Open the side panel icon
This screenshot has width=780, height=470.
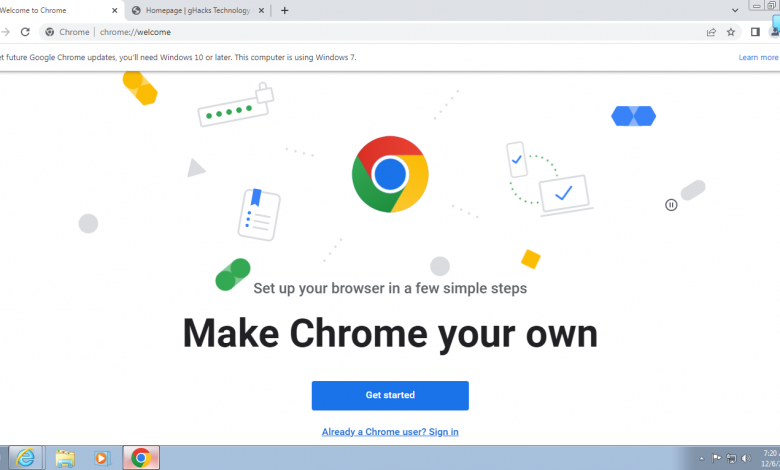(x=755, y=32)
